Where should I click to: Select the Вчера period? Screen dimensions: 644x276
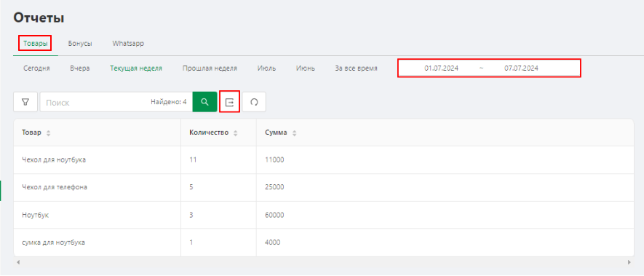(x=79, y=68)
